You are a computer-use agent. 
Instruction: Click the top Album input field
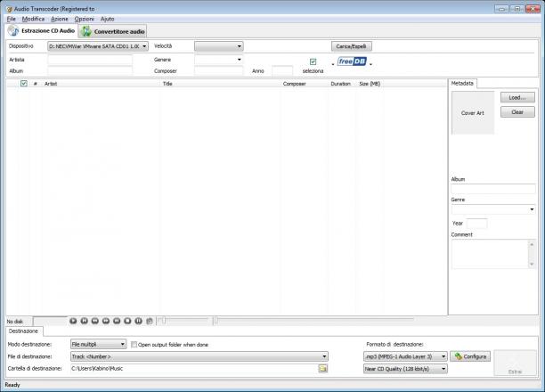click(x=90, y=71)
